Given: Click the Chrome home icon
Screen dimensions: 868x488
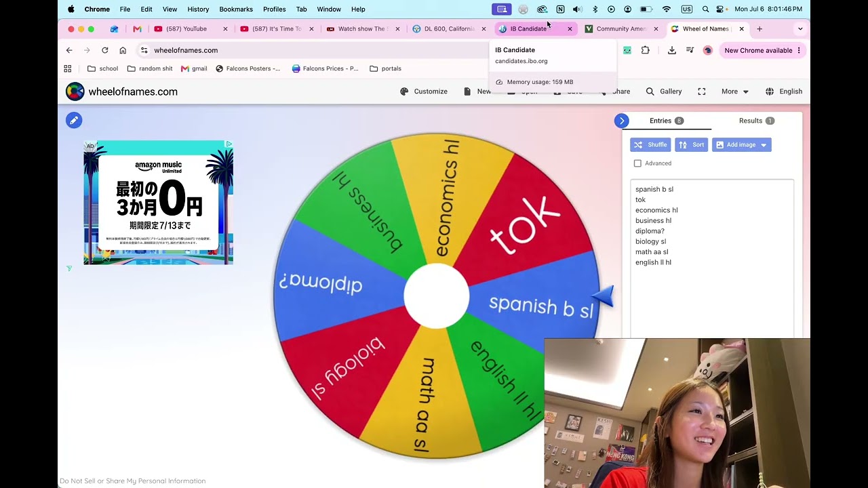Looking at the screenshot, I should tap(123, 50).
